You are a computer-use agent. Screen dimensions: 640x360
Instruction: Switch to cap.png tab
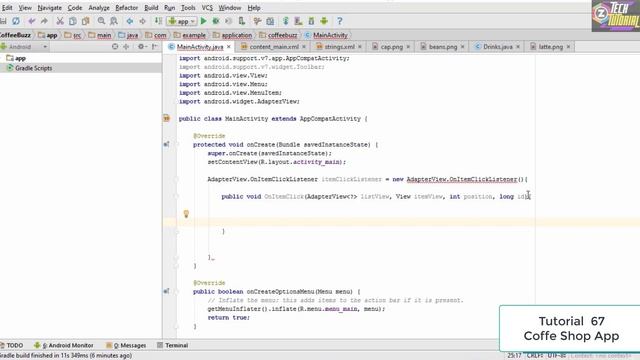point(391,47)
